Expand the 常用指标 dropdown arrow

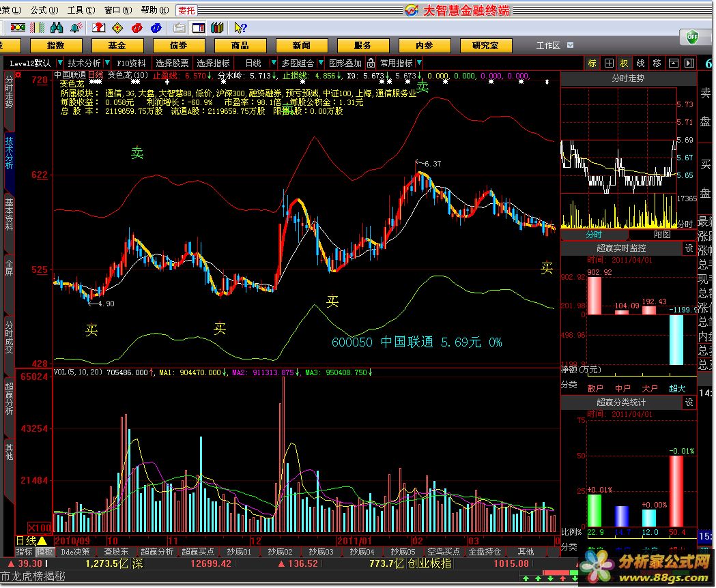419,63
